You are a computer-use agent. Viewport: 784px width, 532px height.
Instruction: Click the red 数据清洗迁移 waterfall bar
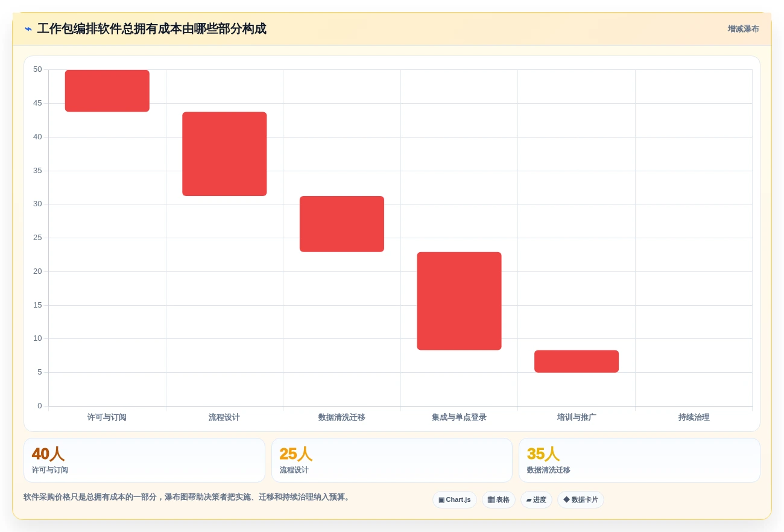click(342, 224)
